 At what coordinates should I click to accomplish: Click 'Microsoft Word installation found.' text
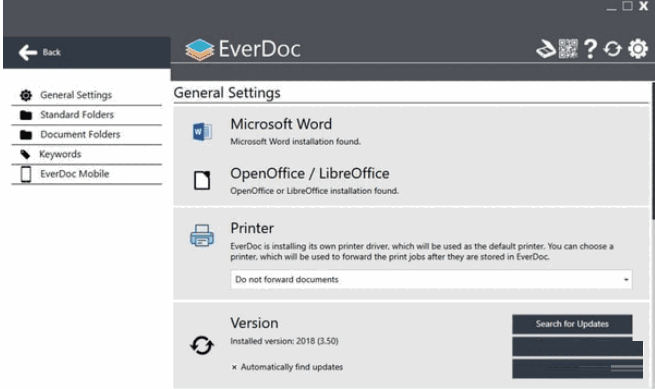[x=295, y=142]
